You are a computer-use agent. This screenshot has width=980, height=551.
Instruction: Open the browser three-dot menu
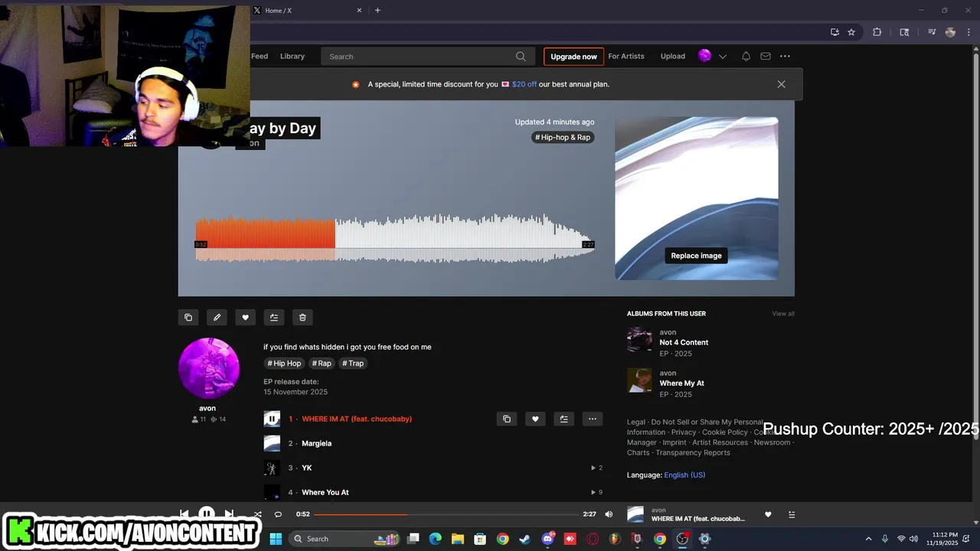coord(969,32)
